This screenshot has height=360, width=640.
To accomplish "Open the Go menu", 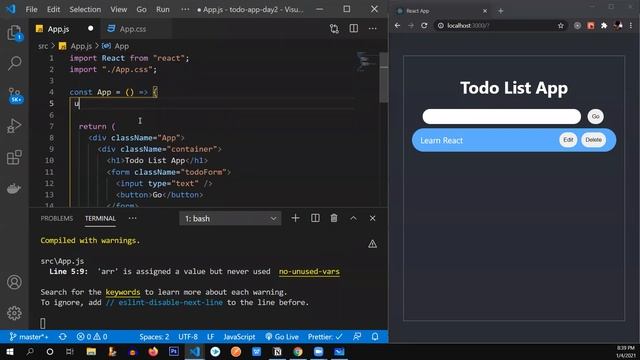I will [141, 9].
